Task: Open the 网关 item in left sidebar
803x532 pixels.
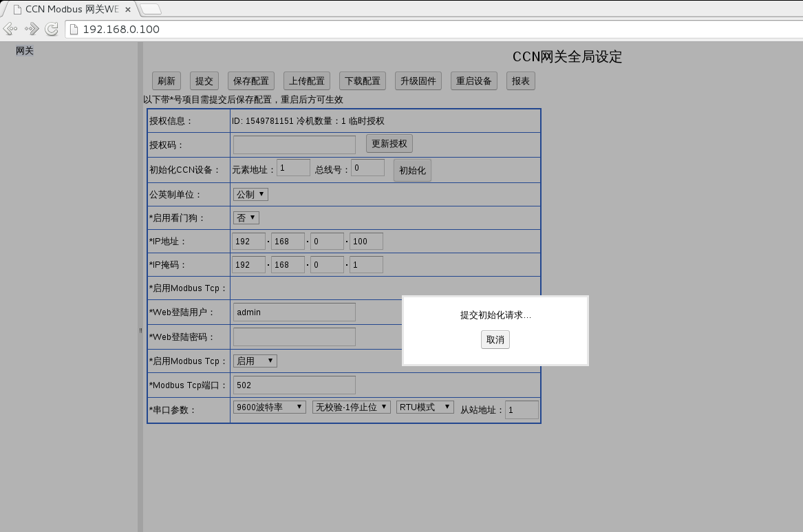Action: (25, 51)
